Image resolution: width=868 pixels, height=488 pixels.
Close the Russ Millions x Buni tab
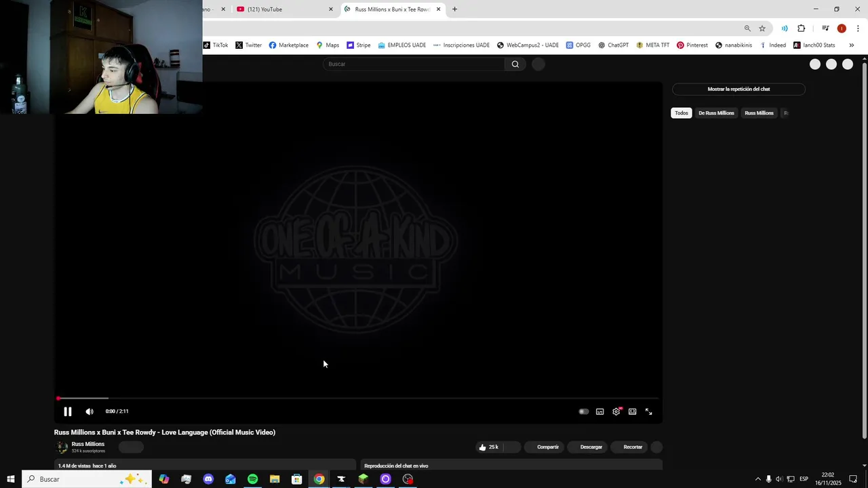(439, 9)
